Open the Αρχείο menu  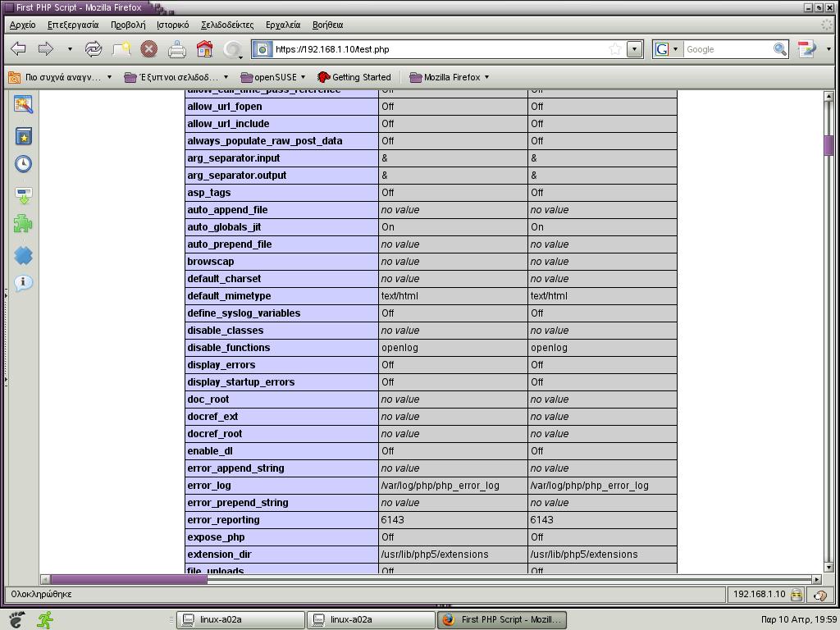[x=22, y=25]
